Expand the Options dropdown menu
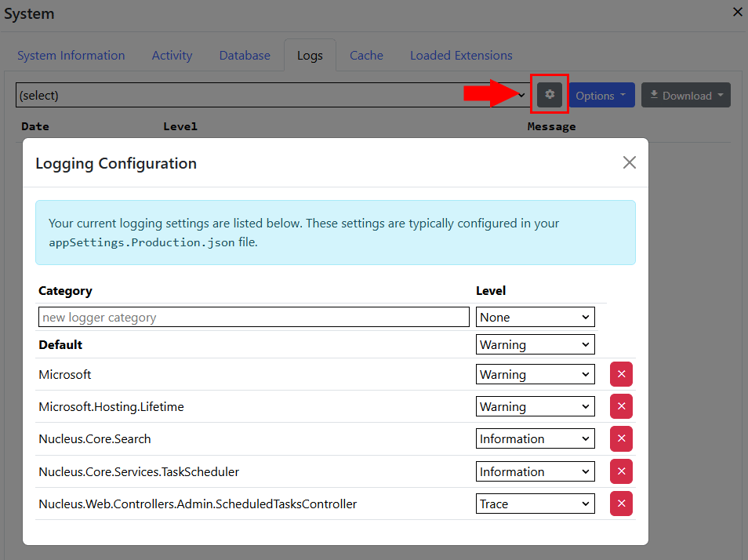The width and height of the screenshot is (748, 560). [601, 94]
